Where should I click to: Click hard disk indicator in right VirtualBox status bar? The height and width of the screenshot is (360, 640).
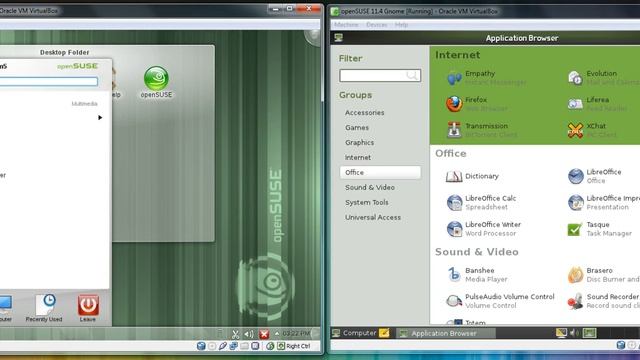pos(621,345)
